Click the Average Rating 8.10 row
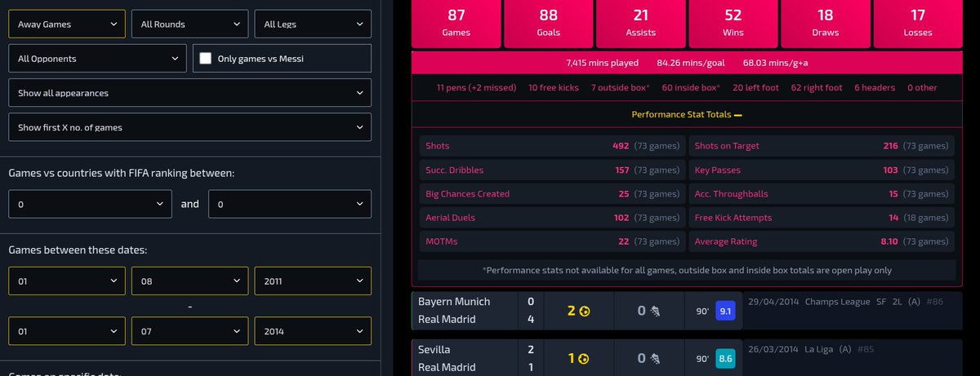This screenshot has width=980, height=376. click(821, 241)
